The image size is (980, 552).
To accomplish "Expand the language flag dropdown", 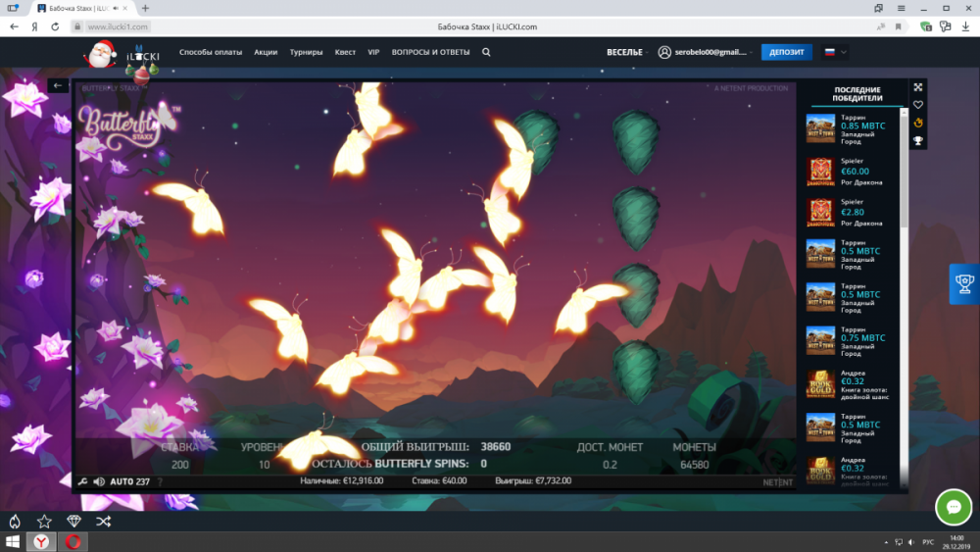I will [832, 52].
